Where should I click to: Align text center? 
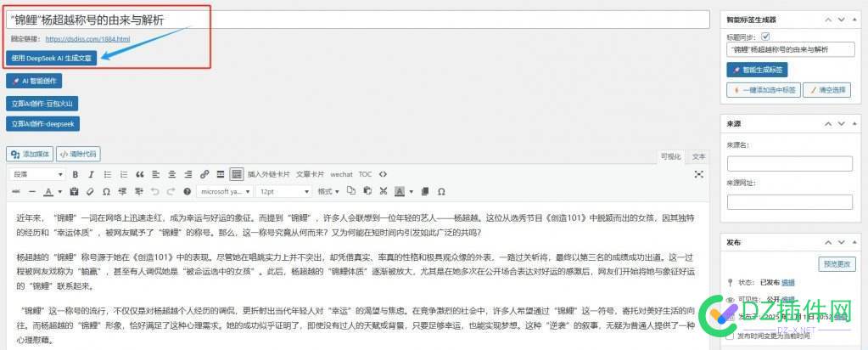point(172,174)
